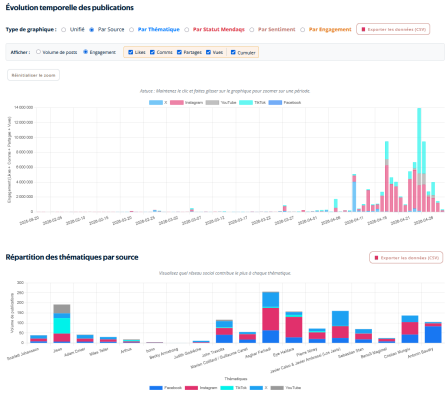
Task: Hide X in thématiques chart legend
Action: (x=259, y=388)
